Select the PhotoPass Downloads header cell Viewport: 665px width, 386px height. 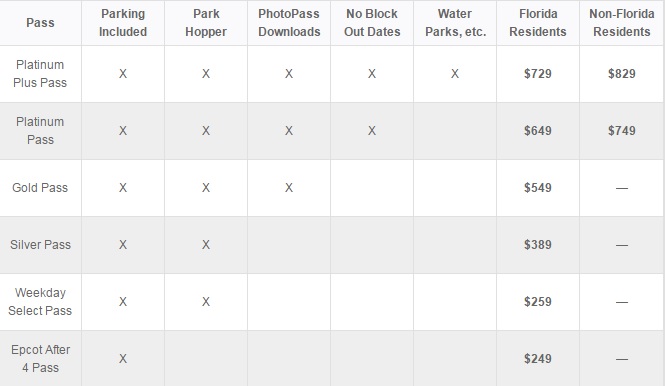tap(289, 23)
